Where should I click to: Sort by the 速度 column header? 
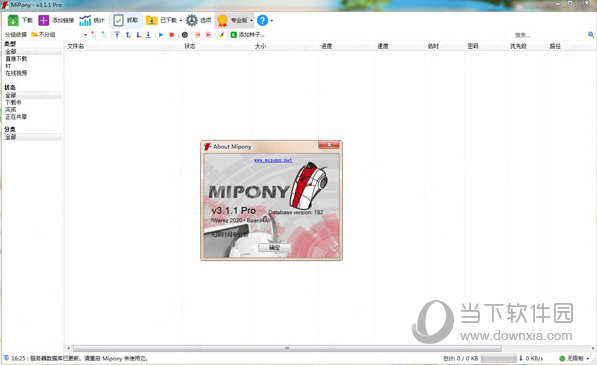coord(383,46)
